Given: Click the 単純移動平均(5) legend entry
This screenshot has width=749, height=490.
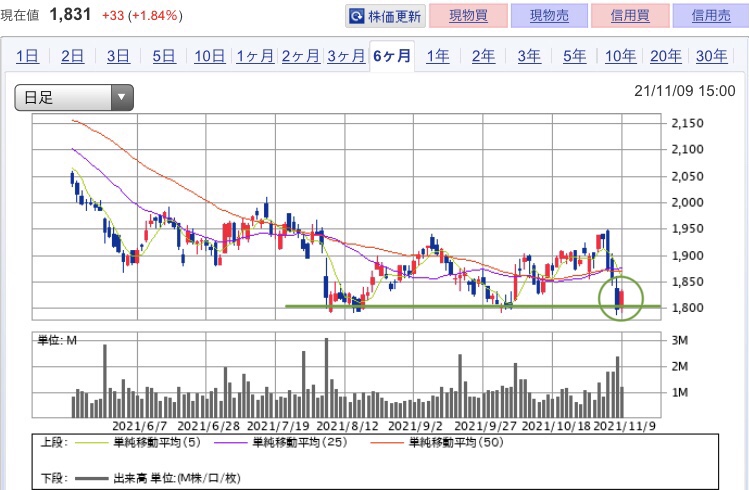Looking at the screenshot, I should pyautogui.click(x=138, y=443).
